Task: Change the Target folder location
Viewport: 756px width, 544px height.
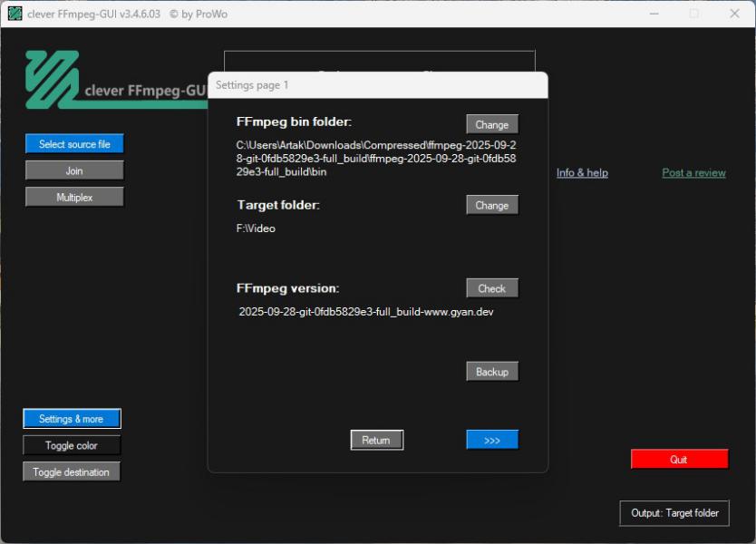Action: (x=492, y=205)
